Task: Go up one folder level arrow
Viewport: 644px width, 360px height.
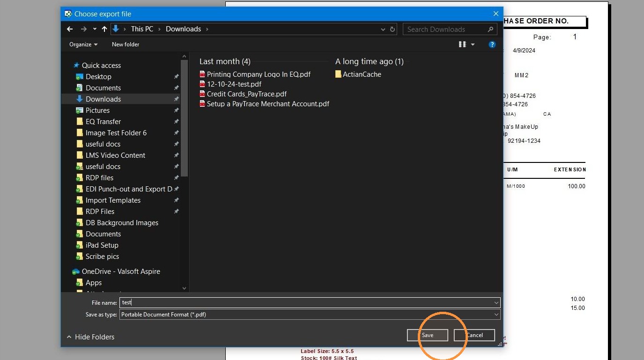Action: (x=104, y=29)
